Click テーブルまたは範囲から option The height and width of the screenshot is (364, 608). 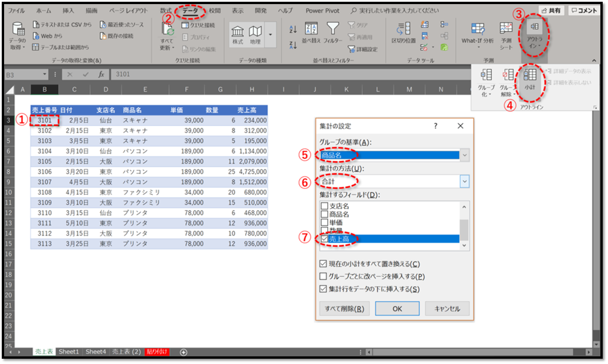60,47
